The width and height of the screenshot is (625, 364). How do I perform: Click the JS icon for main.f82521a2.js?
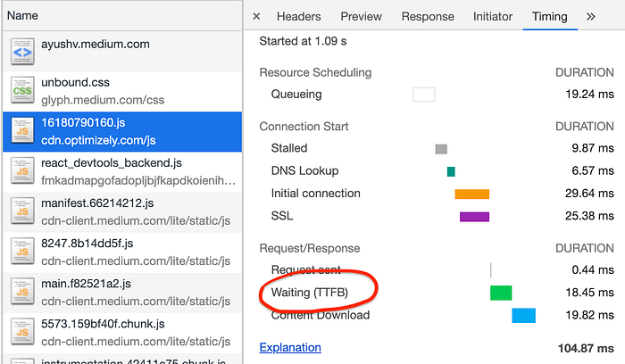pos(22,292)
